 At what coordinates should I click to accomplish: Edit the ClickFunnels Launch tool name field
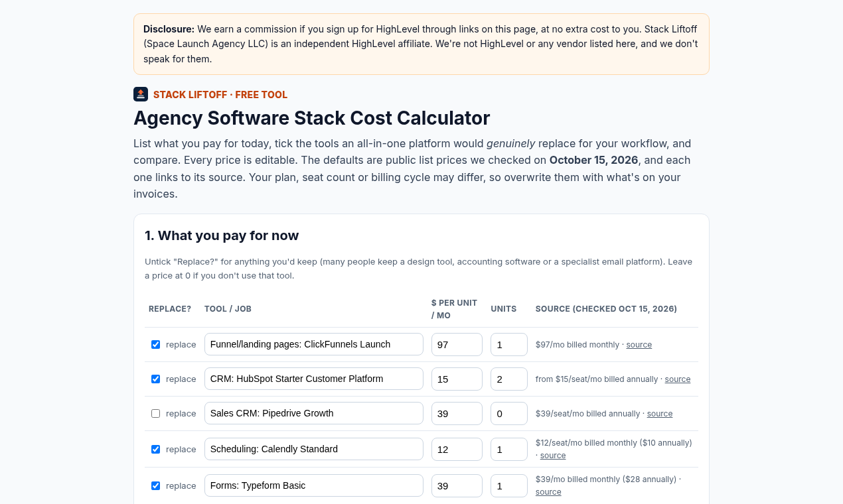coord(314,344)
